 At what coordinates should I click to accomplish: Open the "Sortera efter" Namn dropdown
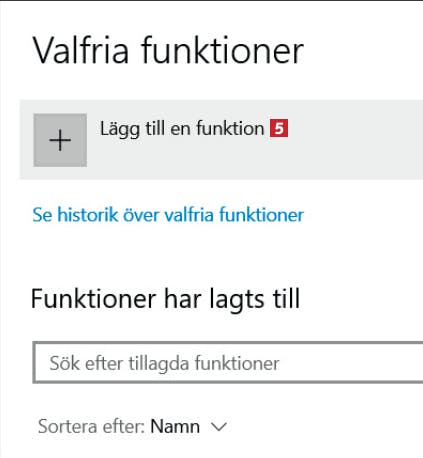[133, 427]
